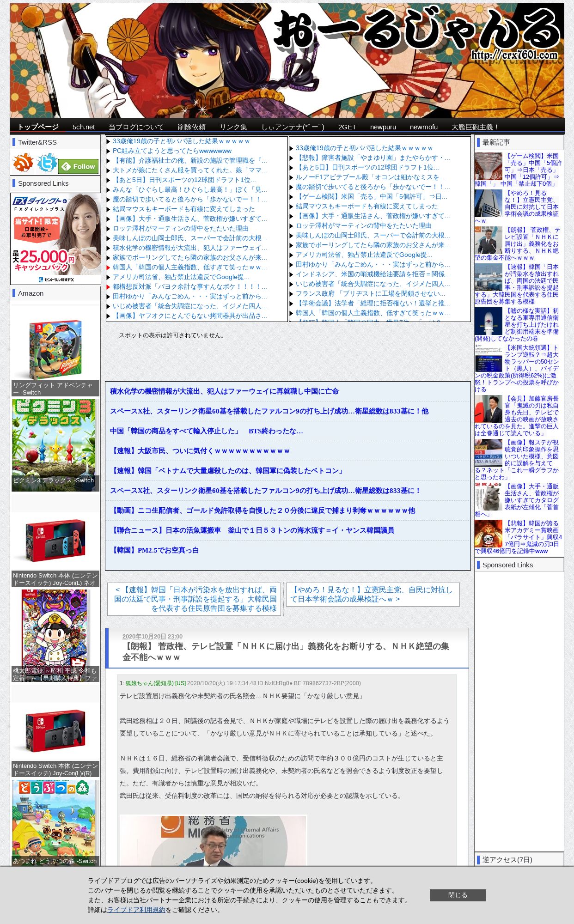The height and width of the screenshot is (924, 574).
Task: Open thumbnail for 【ゲーム検閲】米国「売る」 article
Action: click(489, 166)
